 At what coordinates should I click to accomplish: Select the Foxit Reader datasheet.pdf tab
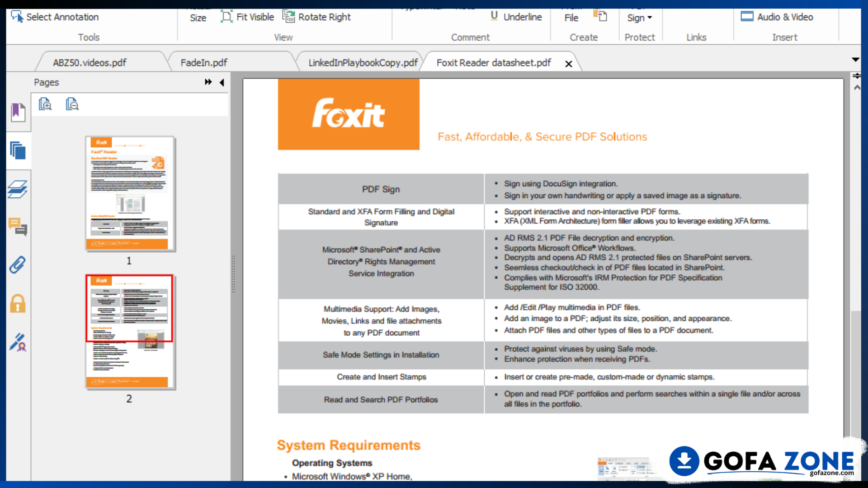click(494, 62)
